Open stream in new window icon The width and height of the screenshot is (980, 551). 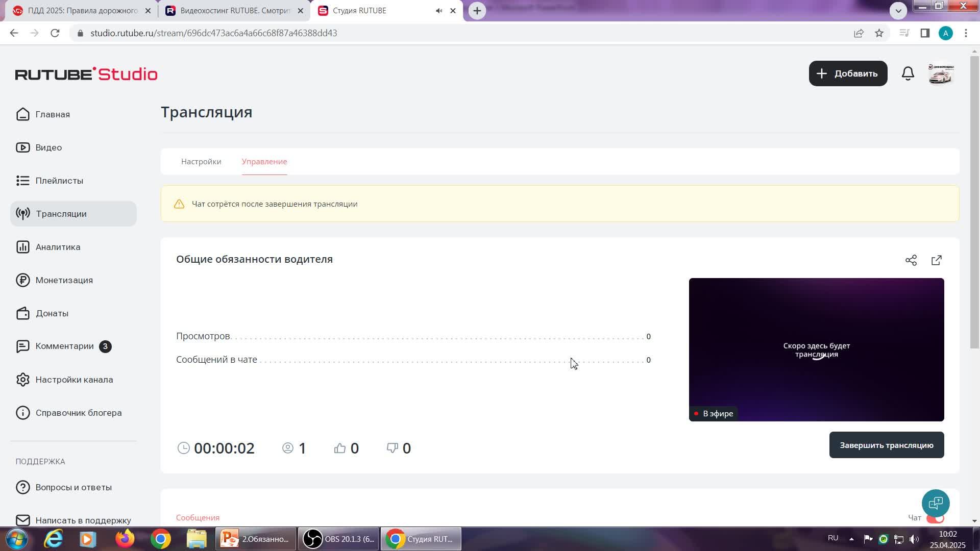pyautogui.click(x=937, y=261)
